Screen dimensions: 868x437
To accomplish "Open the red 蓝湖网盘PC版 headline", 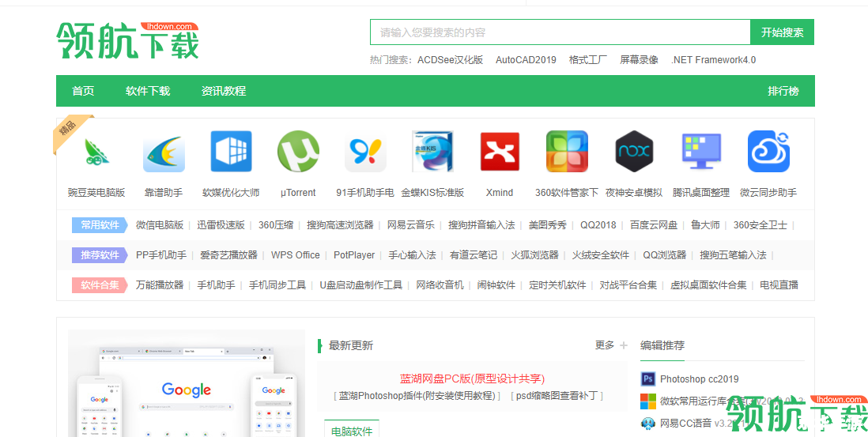I will click(x=472, y=379).
